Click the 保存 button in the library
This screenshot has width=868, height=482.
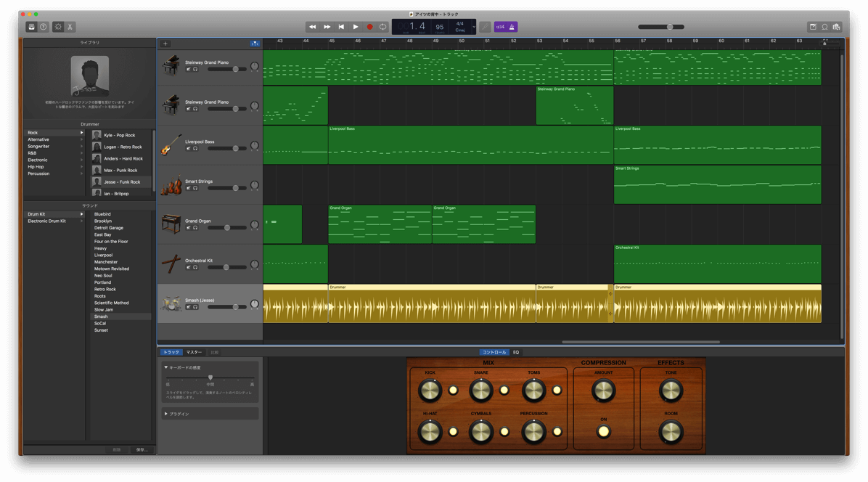click(142, 450)
